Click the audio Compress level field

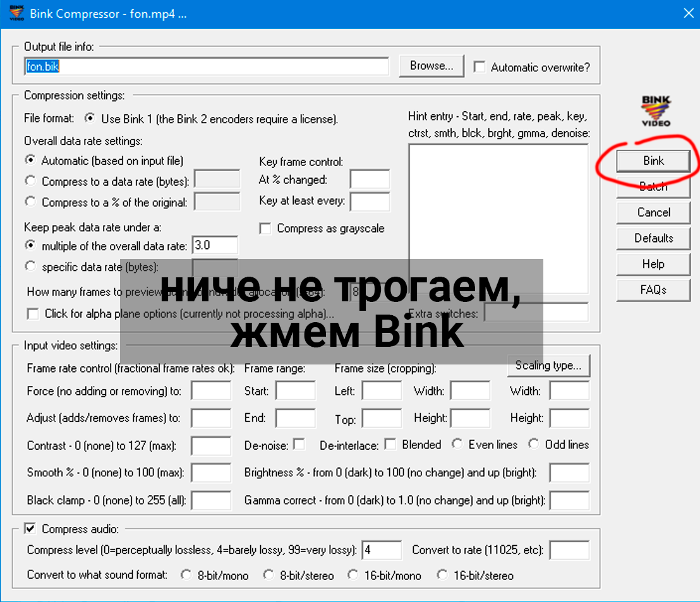(x=382, y=550)
